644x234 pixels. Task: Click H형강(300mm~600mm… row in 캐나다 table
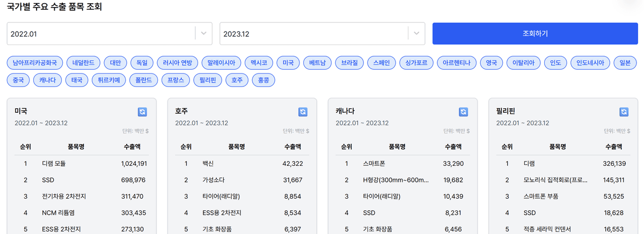(403, 180)
